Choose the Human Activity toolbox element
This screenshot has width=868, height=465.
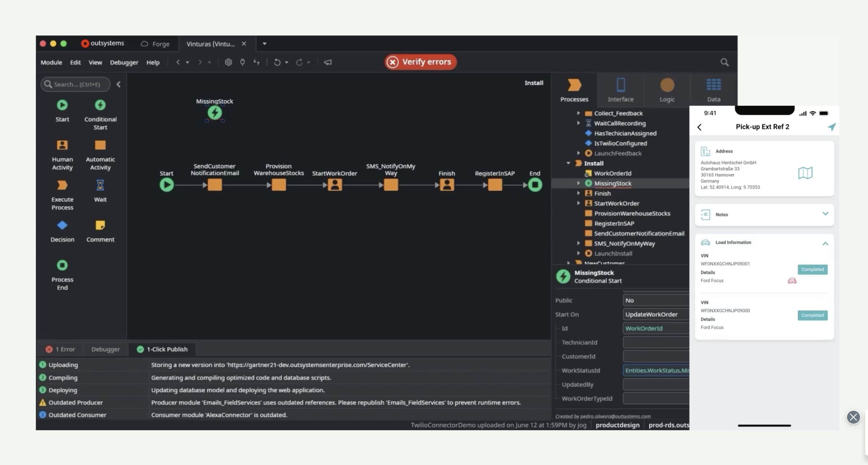(62, 155)
